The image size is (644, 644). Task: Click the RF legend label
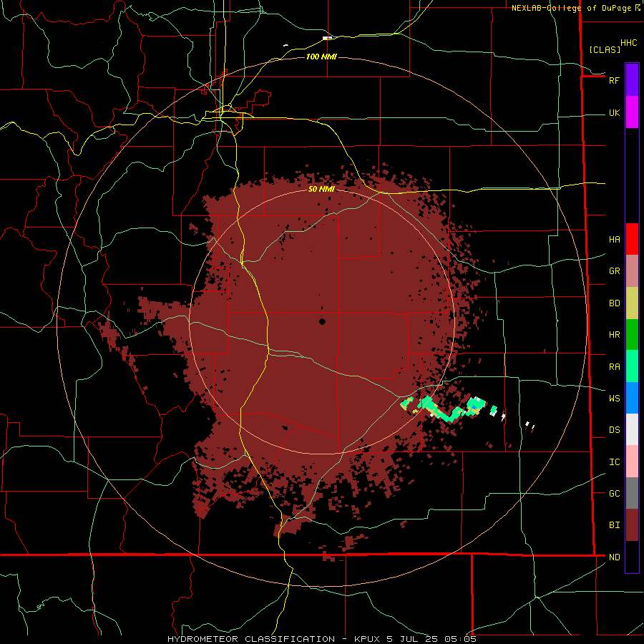(x=614, y=80)
